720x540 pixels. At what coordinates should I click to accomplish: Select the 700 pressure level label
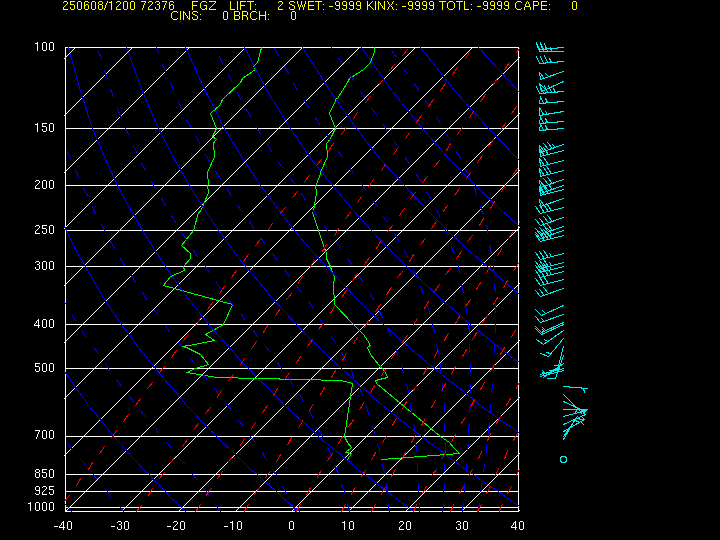pos(45,435)
